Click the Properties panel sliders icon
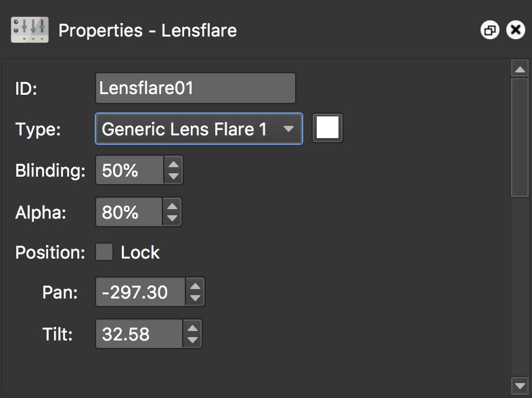Screen dimensions: 532x398 coord(29,30)
